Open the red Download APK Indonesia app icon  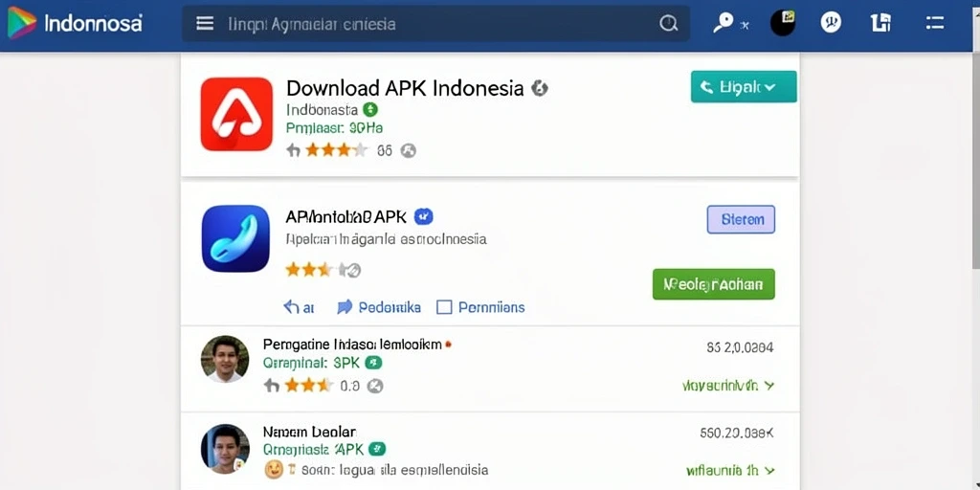pos(236,115)
